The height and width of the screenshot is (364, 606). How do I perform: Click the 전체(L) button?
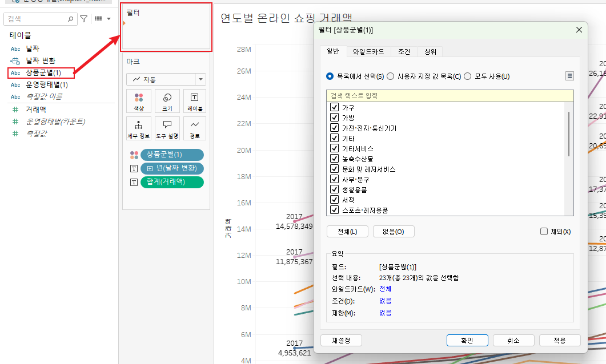(x=347, y=232)
